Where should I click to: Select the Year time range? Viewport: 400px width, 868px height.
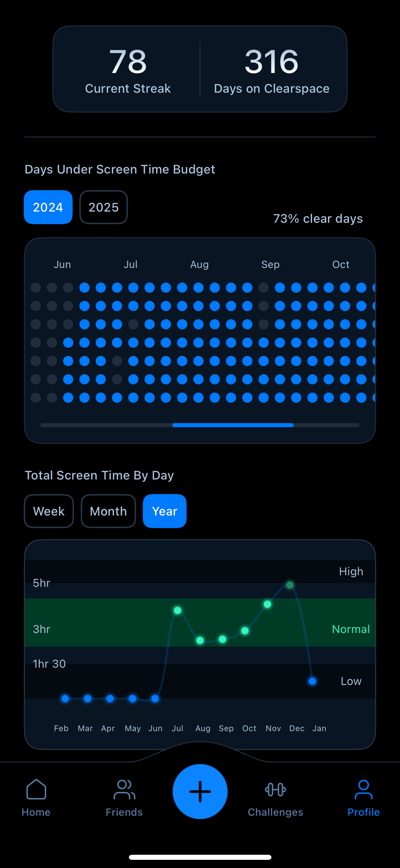pos(165,511)
